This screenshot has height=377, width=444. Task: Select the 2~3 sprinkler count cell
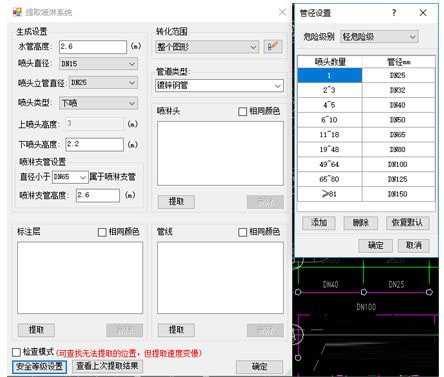330,90
